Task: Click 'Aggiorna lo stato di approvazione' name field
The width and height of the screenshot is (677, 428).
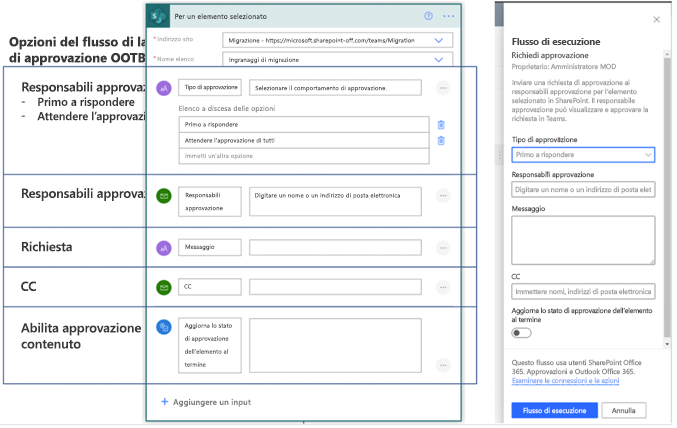Action: [211, 347]
